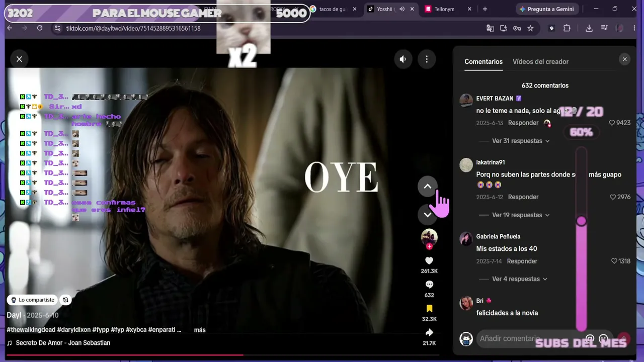
Task: Click the Lo compartiste badge
Action: click(x=33, y=300)
